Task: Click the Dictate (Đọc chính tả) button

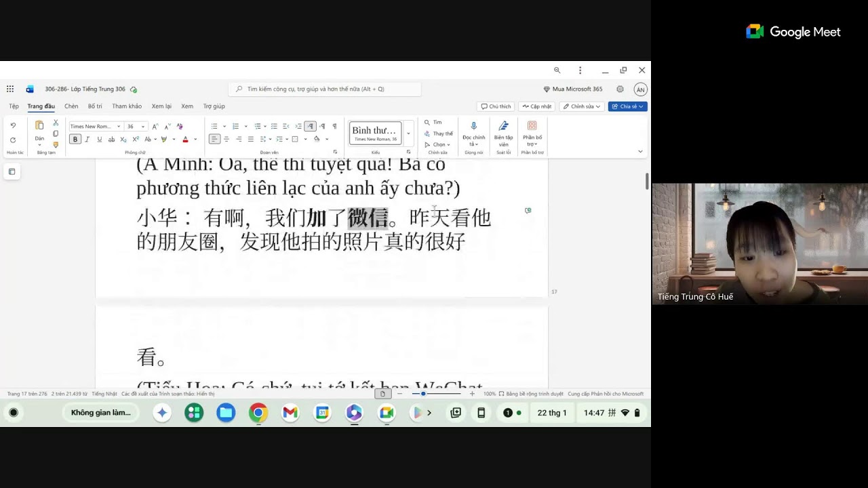Action: click(x=474, y=134)
